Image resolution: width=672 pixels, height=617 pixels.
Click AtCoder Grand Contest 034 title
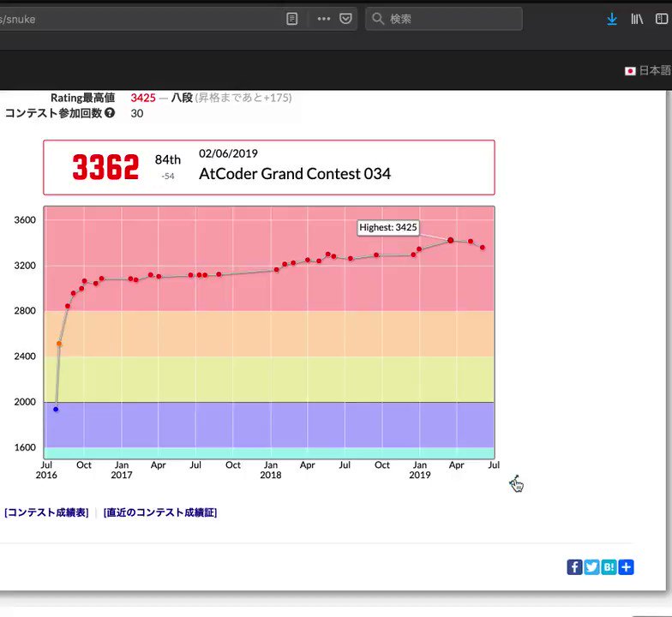295,173
